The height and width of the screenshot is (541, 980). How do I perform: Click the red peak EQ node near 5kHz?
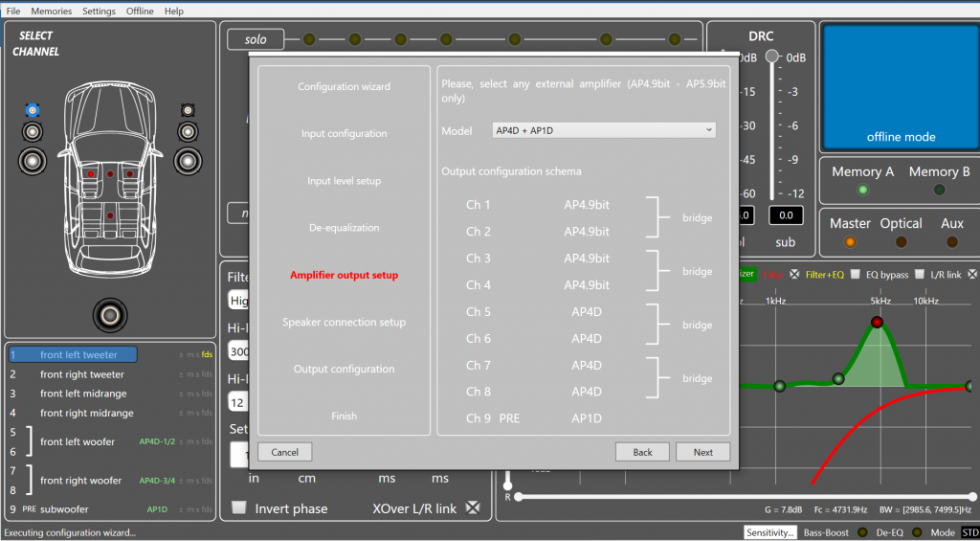pyautogui.click(x=877, y=322)
